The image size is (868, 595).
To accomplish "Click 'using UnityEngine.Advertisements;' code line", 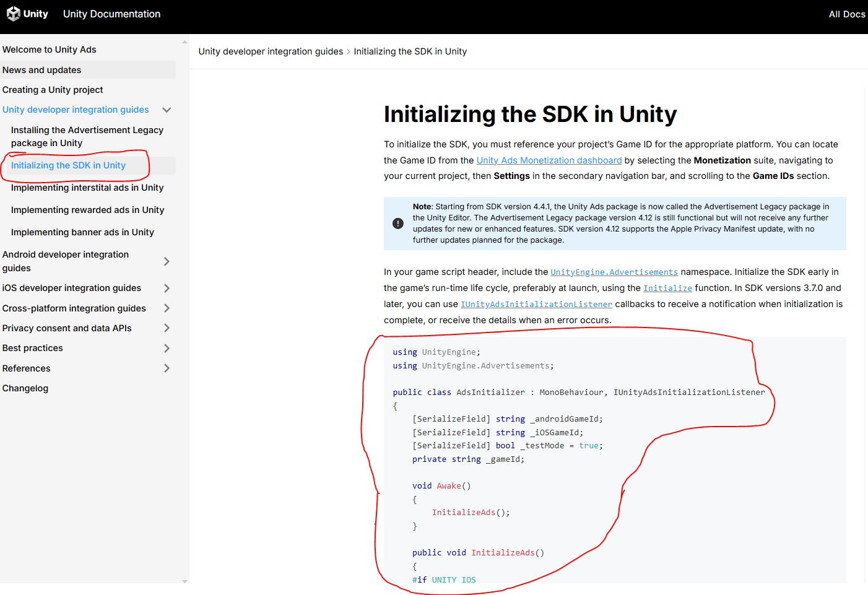I will (473, 366).
